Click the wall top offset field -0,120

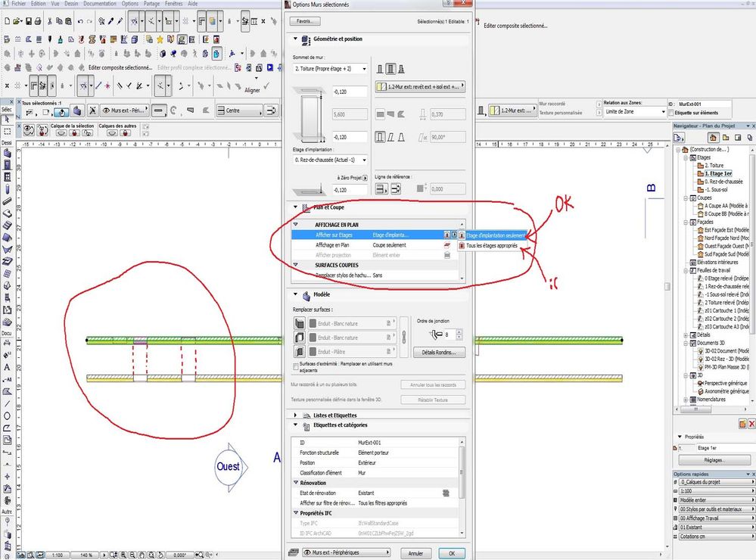[x=350, y=92]
